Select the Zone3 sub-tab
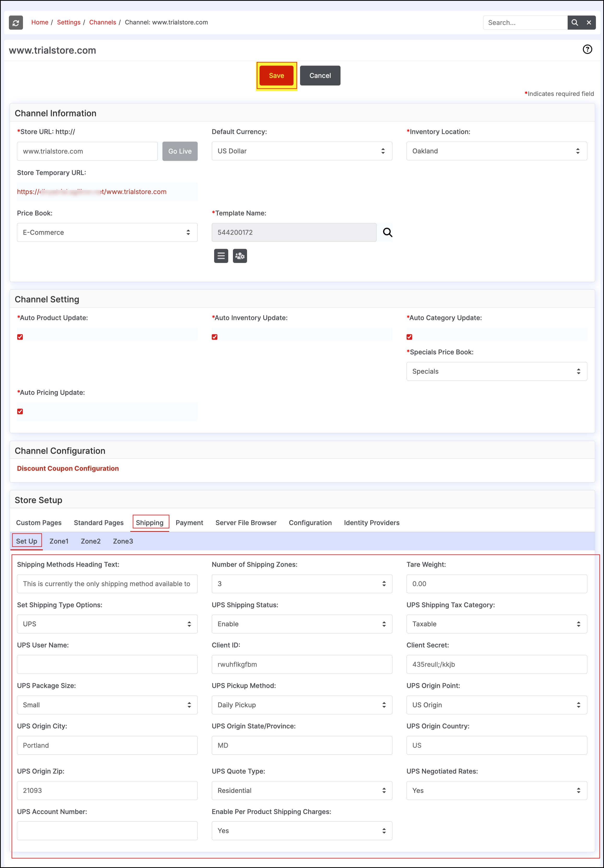Screen dimensions: 604x868 123,541
